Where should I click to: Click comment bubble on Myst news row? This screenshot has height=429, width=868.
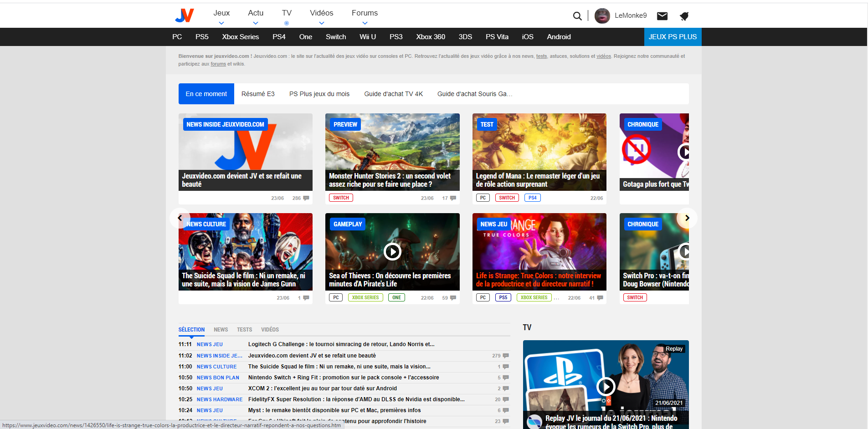(x=506, y=410)
